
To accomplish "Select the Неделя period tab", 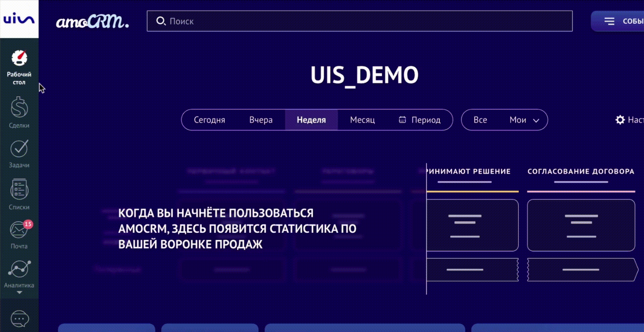I will point(311,120).
